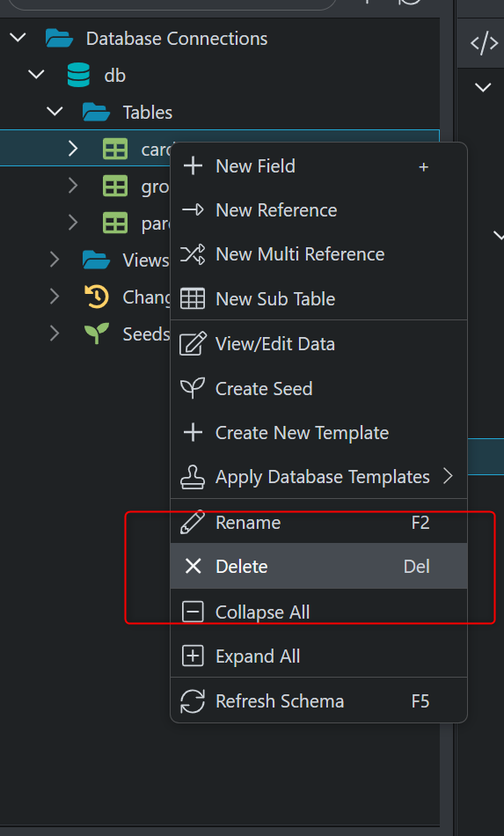Click the Seeds sprout icon
This screenshot has height=836, width=504.
(x=97, y=334)
